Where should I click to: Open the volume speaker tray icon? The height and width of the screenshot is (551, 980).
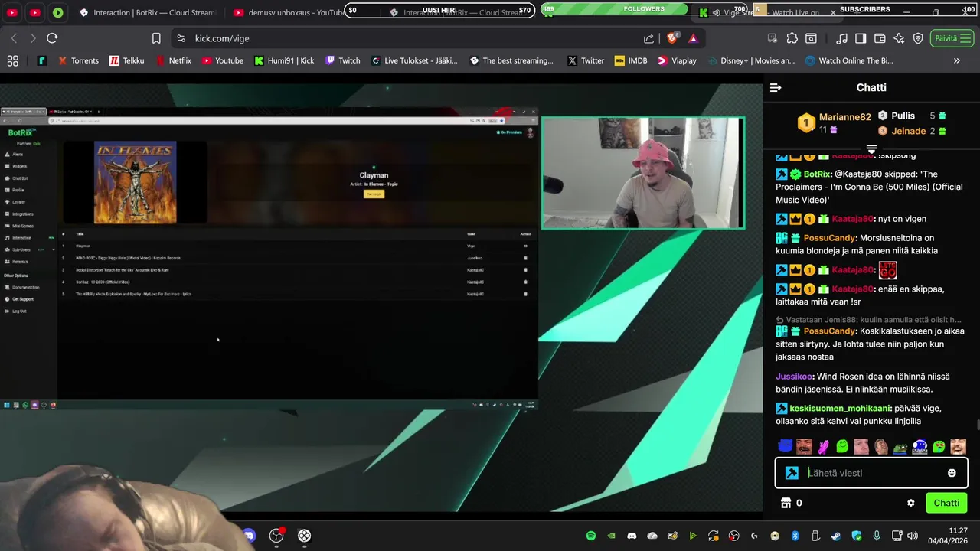(x=913, y=536)
